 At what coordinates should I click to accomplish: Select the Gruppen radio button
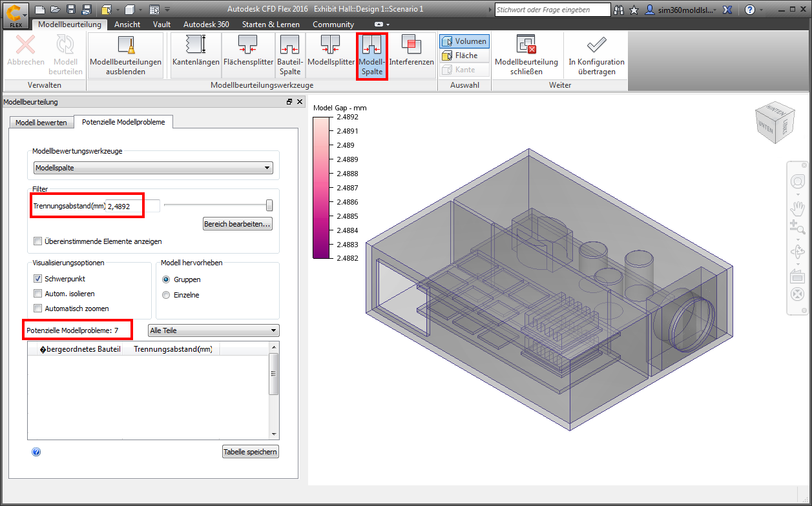(x=166, y=279)
